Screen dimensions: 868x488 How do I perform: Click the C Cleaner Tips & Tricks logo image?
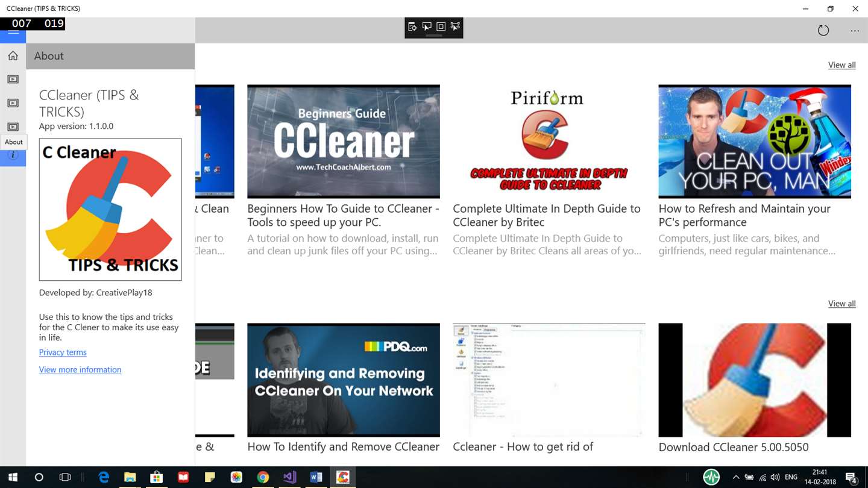(x=110, y=210)
